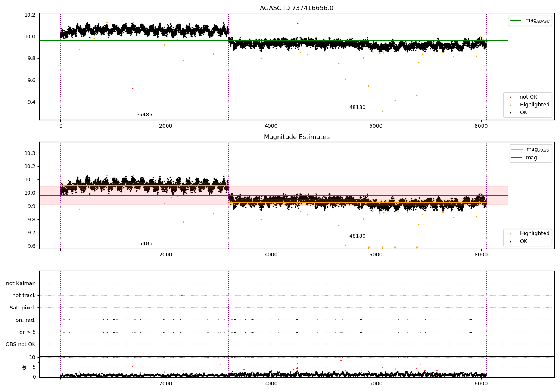Select the mag AGASC legend label in the top plot
Screen dimensions: 560x392
[537, 21]
